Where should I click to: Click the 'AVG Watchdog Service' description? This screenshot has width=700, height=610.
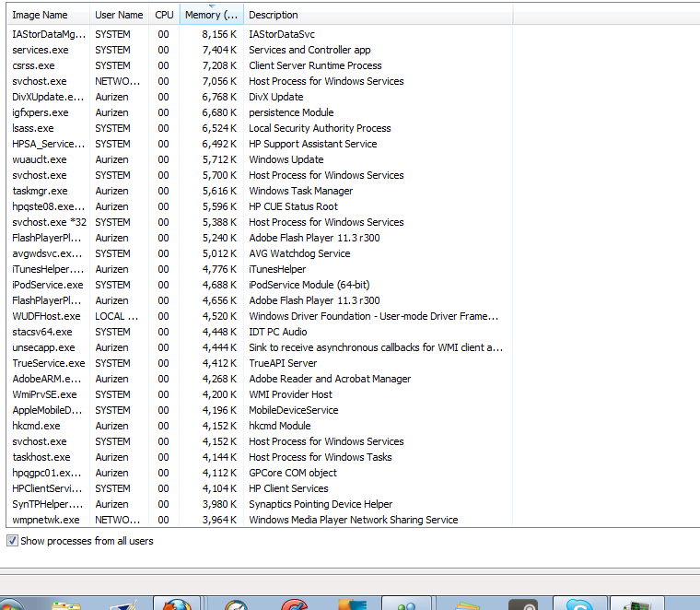299,253
